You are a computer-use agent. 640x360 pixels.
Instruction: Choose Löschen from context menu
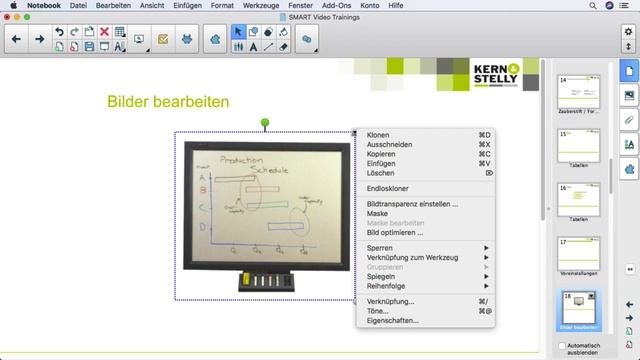click(x=425, y=173)
